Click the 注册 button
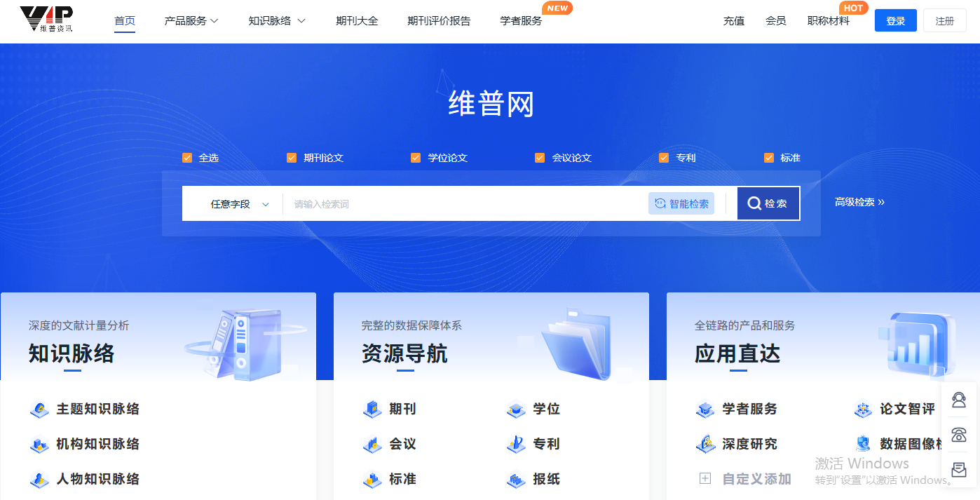 [x=944, y=21]
